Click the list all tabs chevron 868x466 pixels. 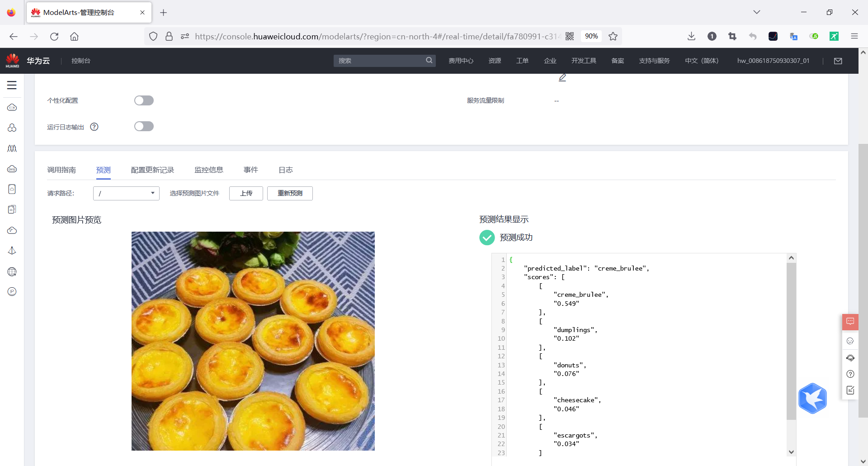(757, 12)
